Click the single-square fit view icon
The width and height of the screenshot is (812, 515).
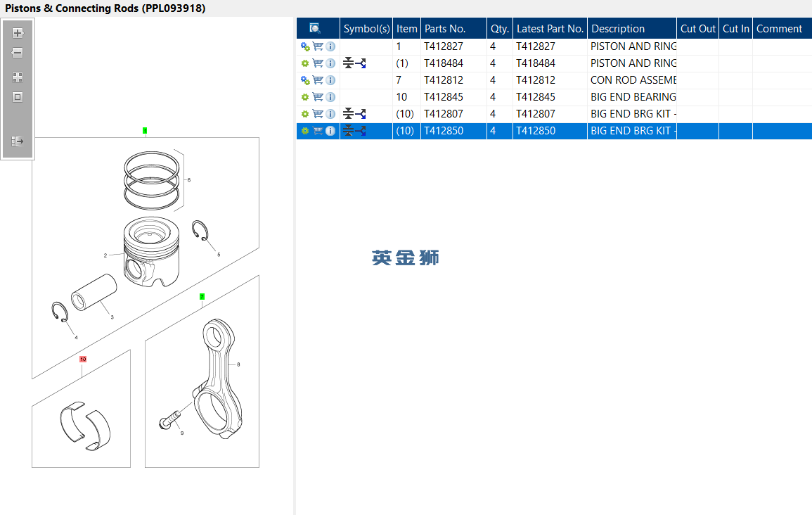click(x=18, y=97)
